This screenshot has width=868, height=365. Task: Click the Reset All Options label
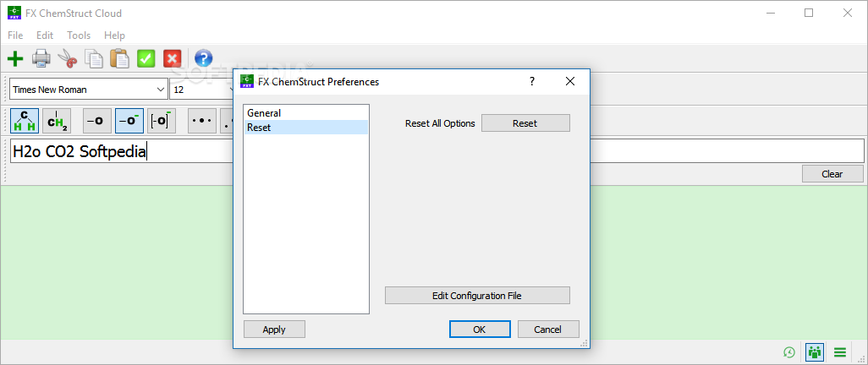(x=440, y=123)
